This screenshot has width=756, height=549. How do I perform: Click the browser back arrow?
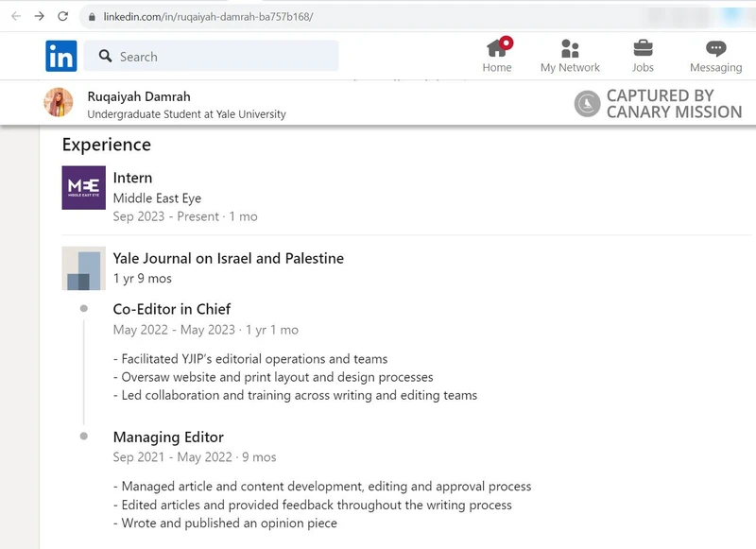[x=16, y=16]
